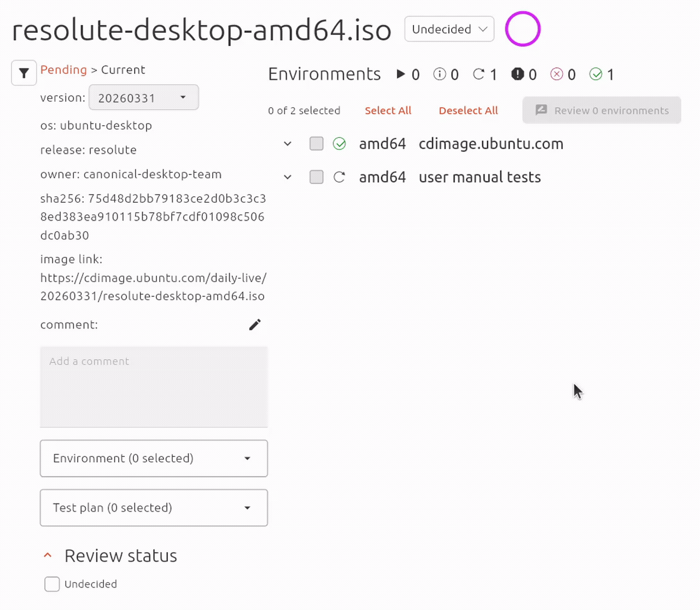Check the user manual tests checkbox
The image size is (700, 610).
coord(317,177)
